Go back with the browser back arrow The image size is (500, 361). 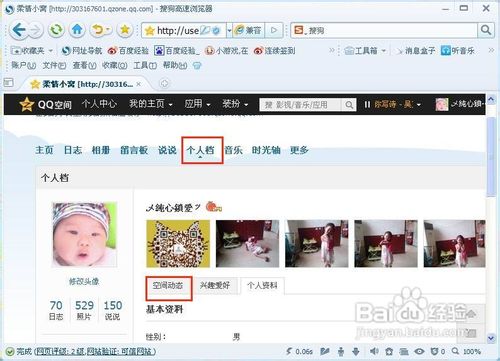19,30
